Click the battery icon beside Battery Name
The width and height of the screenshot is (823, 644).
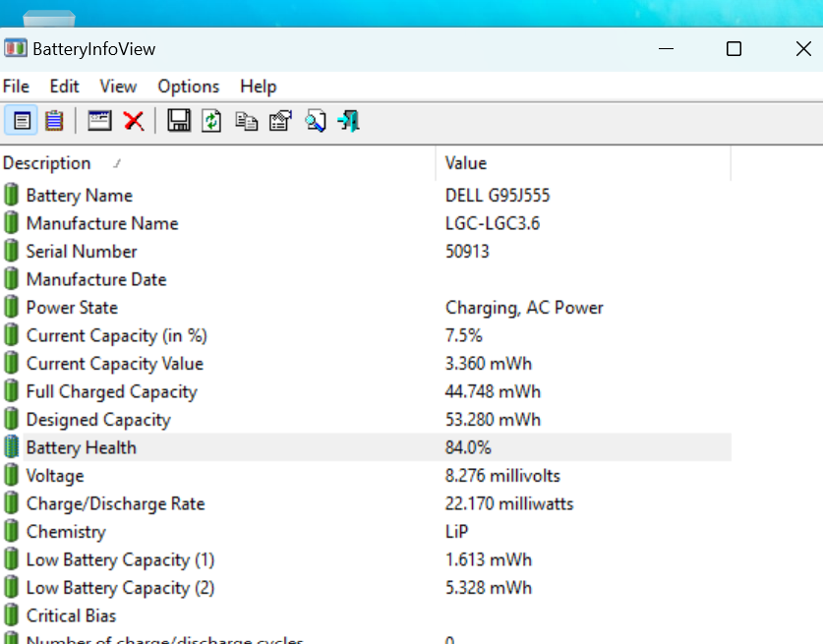tap(11, 195)
